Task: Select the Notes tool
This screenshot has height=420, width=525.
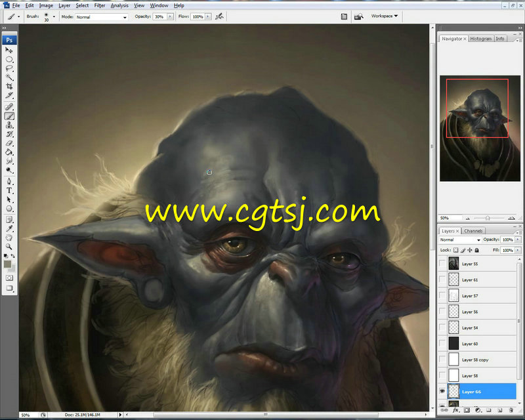Action: (x=9, y=220)
